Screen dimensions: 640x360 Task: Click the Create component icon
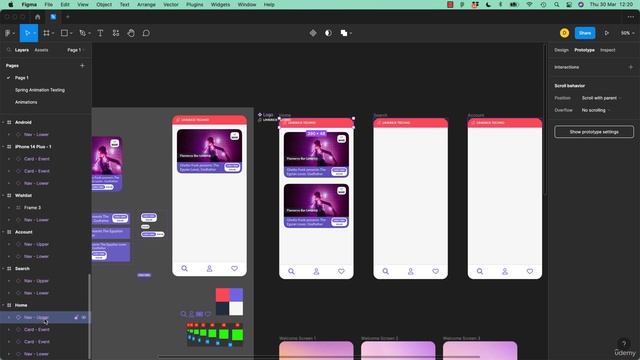[x=313, y=33]
